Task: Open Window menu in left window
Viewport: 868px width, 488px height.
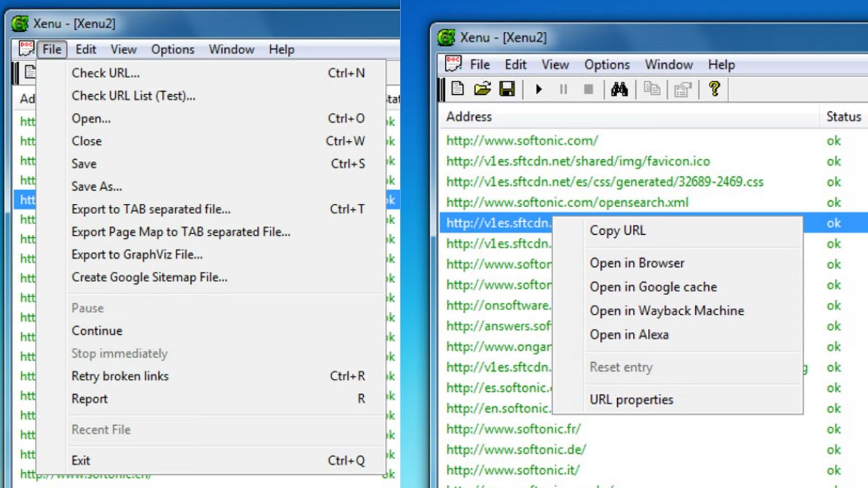Action: pos(231,49)
